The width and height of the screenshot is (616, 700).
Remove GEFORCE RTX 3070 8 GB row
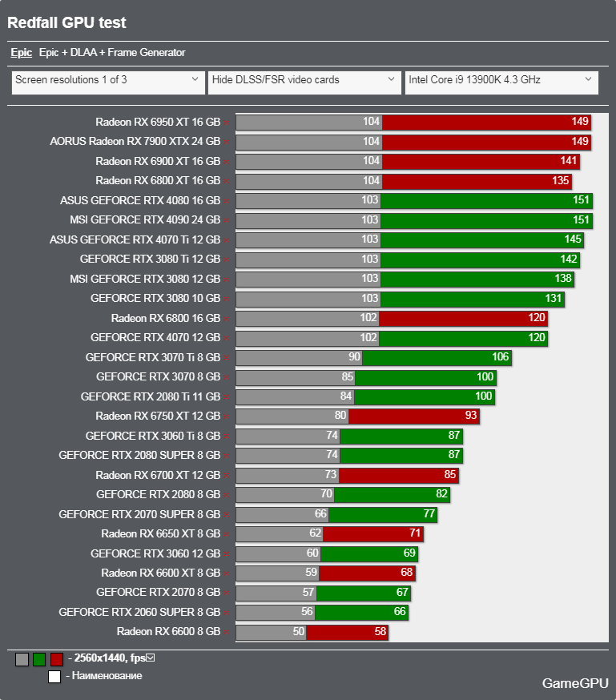(227, 378)
